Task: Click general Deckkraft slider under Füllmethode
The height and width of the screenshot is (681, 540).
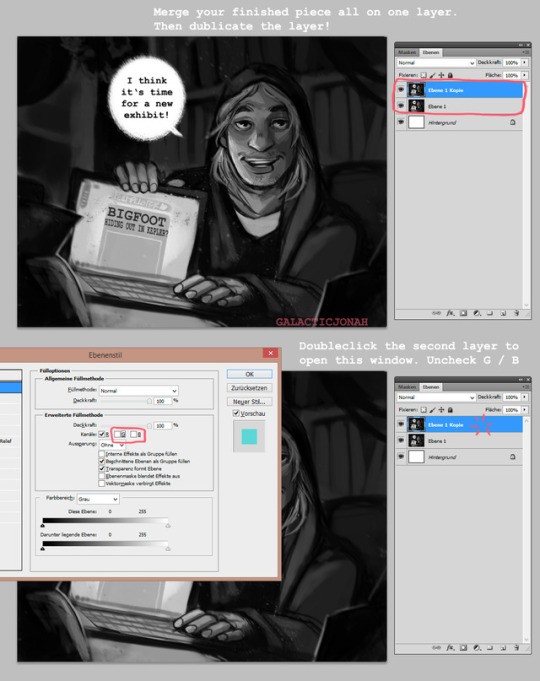Action: 126,401
